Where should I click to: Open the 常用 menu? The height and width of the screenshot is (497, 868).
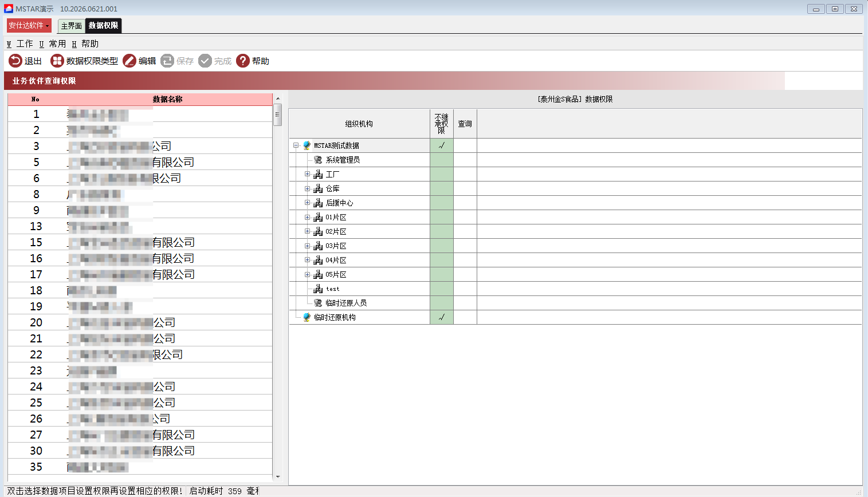pos(53,44)
